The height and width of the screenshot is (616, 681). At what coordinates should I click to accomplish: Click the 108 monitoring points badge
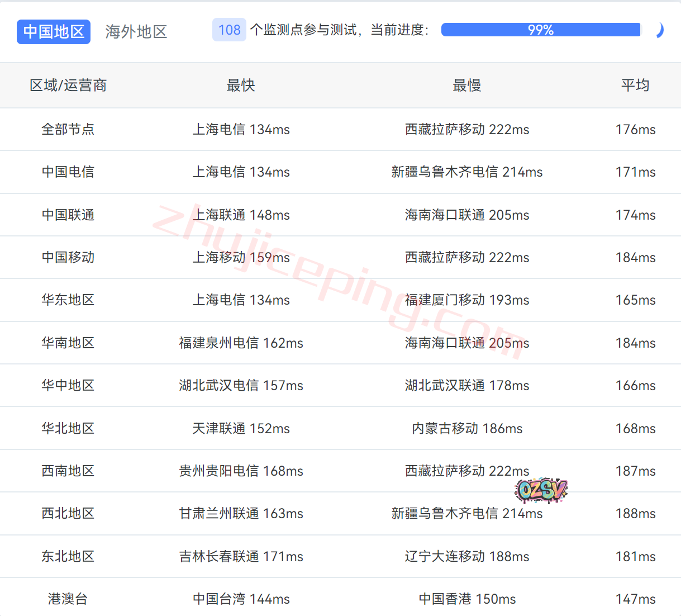tap(229, 30)
